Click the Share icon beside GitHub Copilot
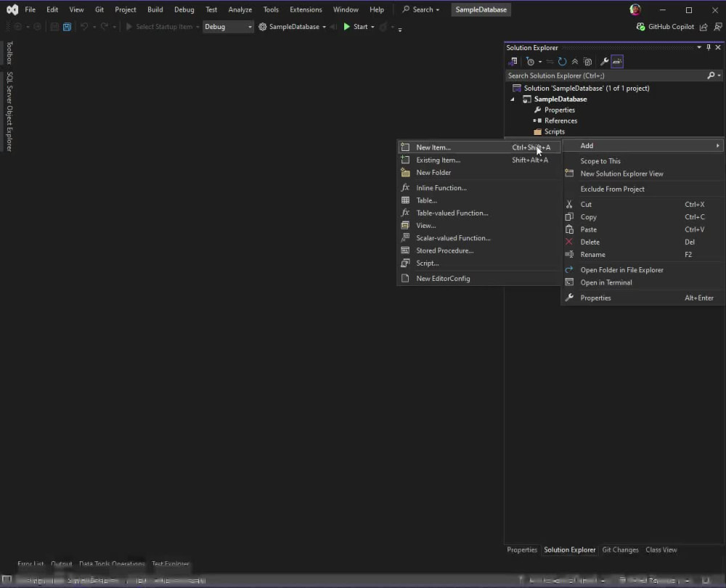This screenshot has width=726, height=588. [x=703, y=27]
